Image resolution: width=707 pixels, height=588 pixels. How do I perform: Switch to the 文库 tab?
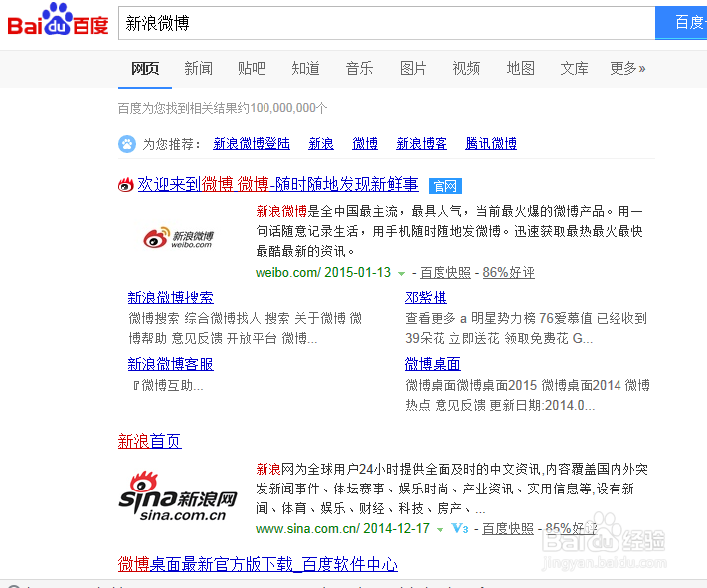(x=574, y=68)
